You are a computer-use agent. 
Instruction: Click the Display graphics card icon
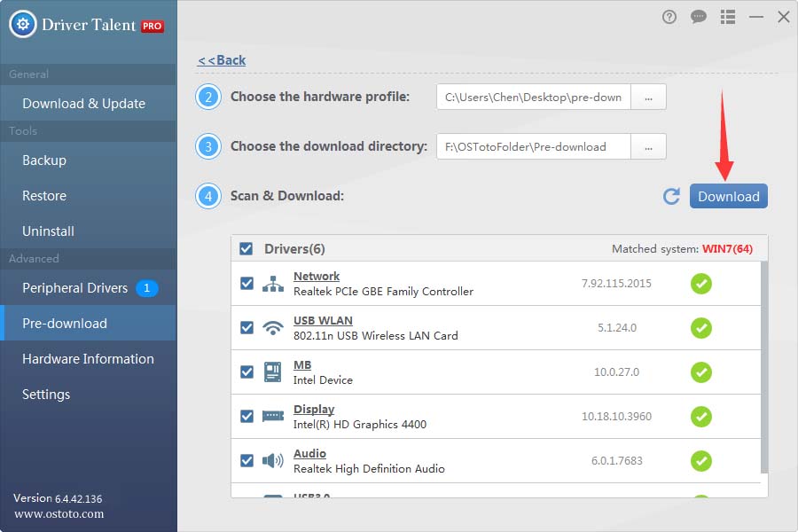click(x=273, y=417)
